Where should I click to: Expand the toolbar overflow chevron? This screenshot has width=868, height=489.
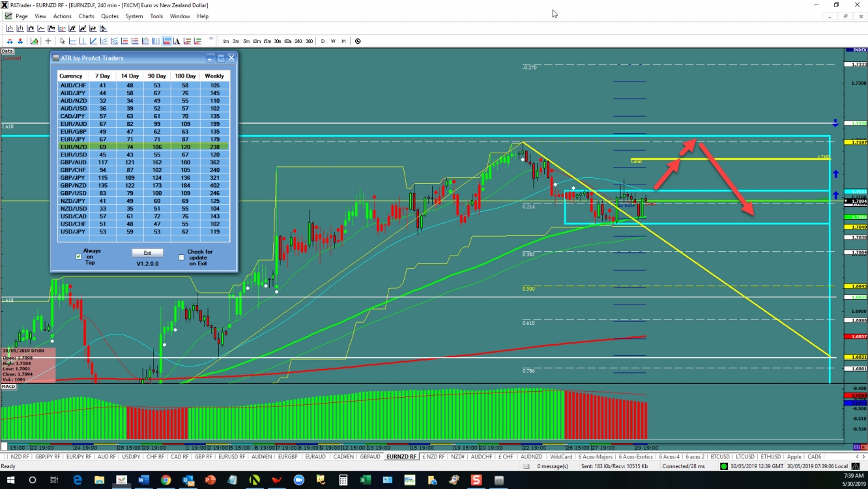coord(210,38)
